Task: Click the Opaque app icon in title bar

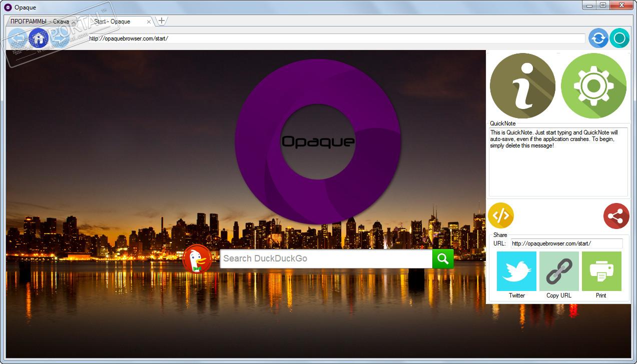Action: point(8,7)
